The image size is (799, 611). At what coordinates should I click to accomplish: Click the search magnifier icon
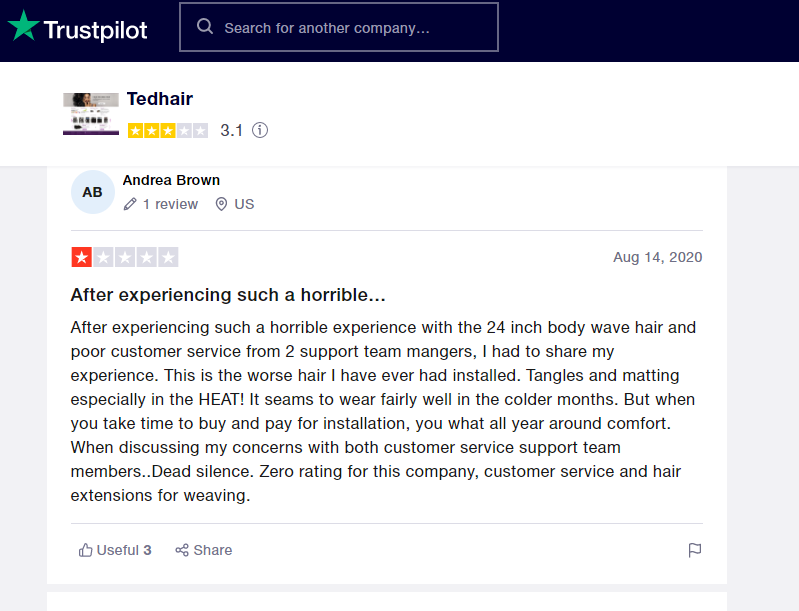click(x=205, y=27)
